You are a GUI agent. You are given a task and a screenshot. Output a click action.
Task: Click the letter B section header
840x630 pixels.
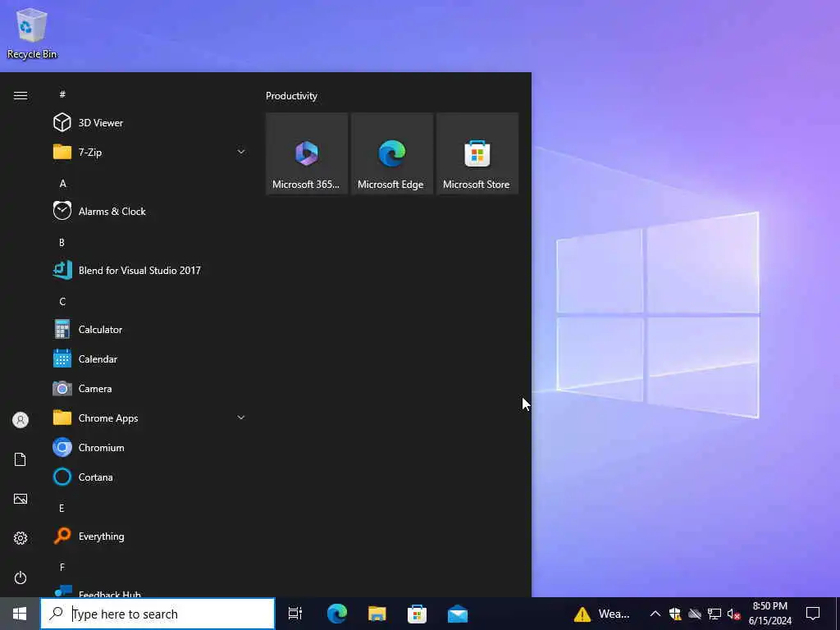pyautogui.click(x=62, y=242)
